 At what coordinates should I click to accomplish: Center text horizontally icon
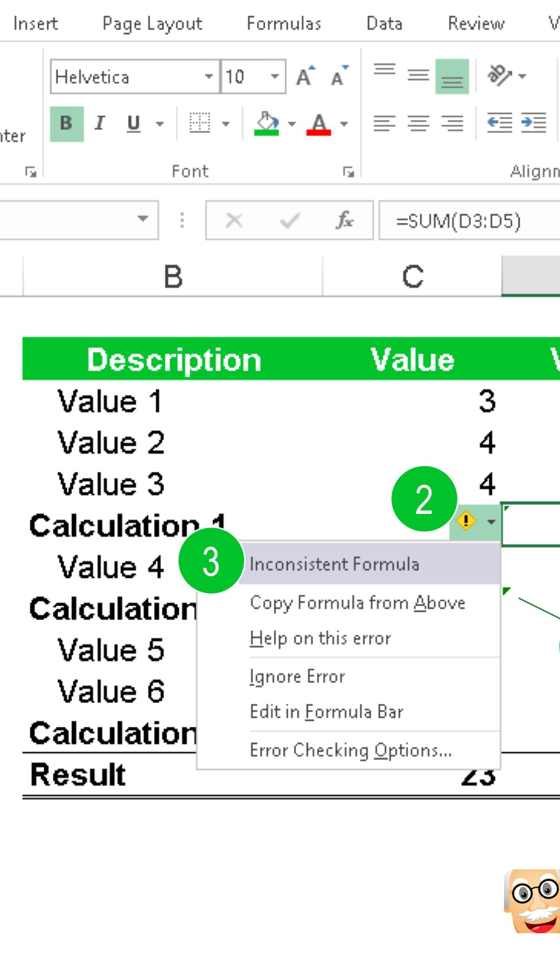click(418, 124)
